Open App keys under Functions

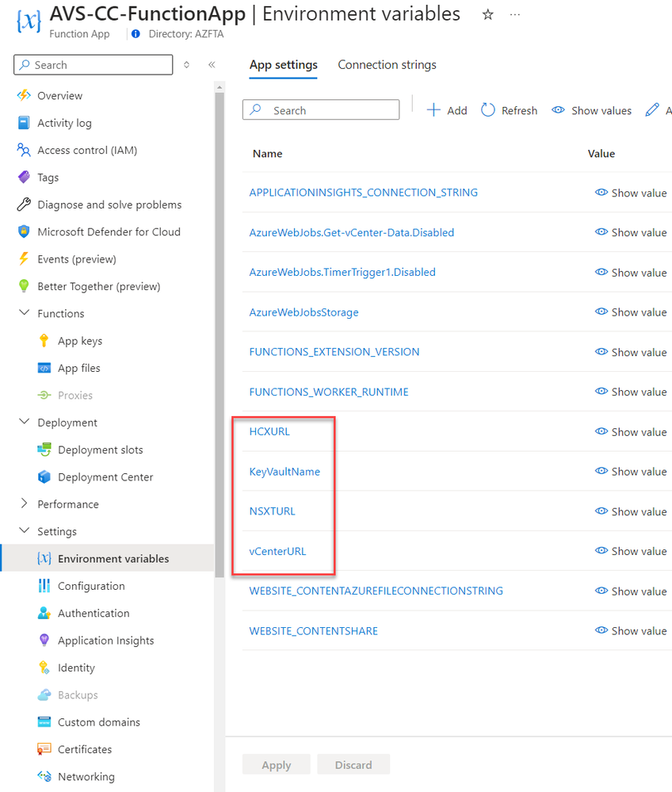pos(80,341)
